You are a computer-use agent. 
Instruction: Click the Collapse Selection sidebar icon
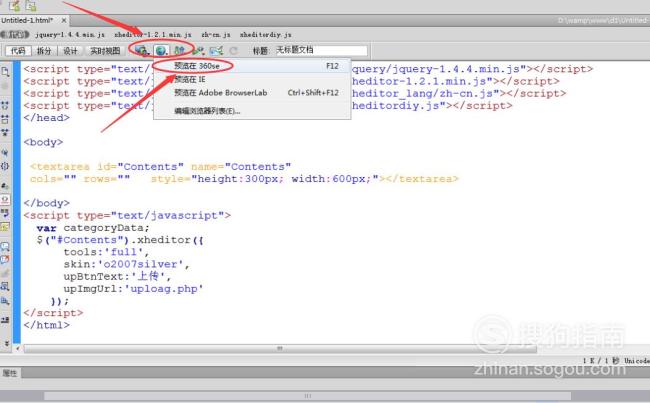[5, 119]
